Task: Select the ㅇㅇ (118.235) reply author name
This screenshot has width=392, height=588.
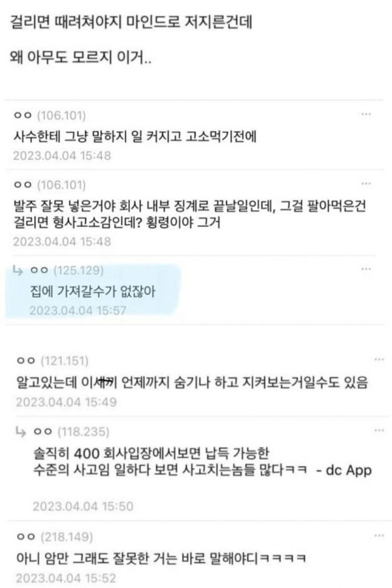Action: click(71, 432)
